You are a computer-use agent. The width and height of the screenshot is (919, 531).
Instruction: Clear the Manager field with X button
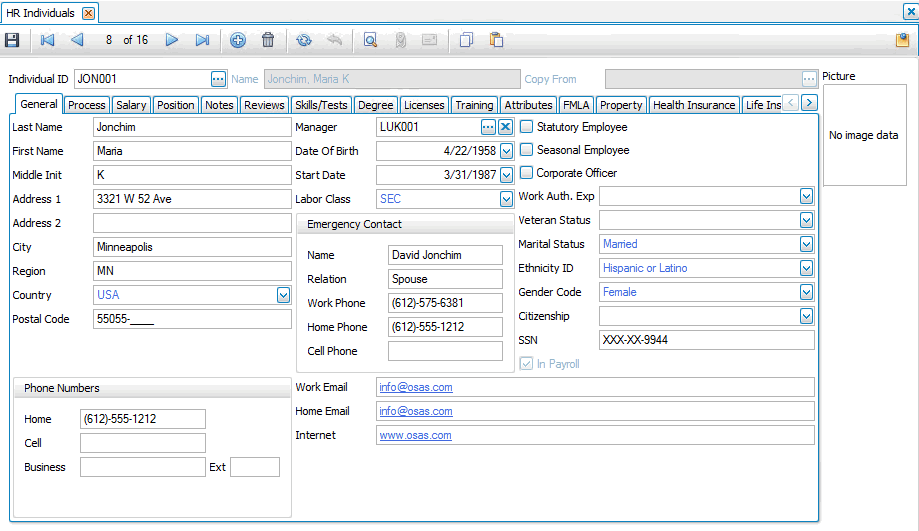click(505, 127)
